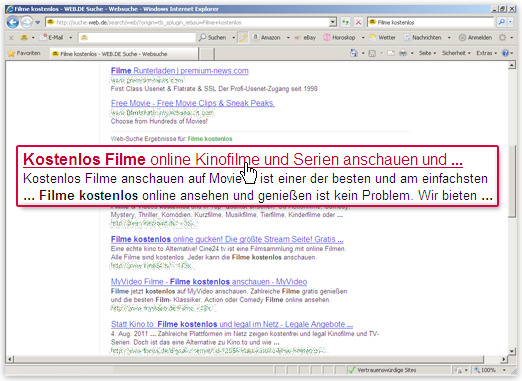Expand the Print dropdown arrow
The height and width of the screenshot is (381, 522).
click(x=412, y=53)
